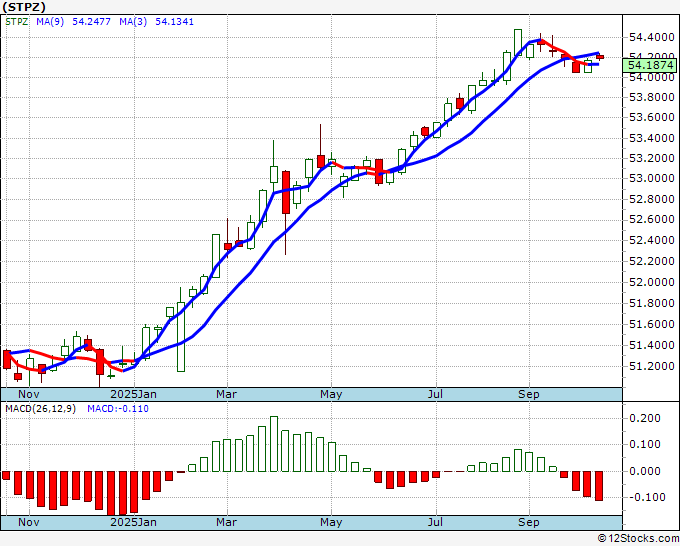Click the green 54.1874 current price tag
Image resolution: width=680 pixels, height=546 pixels.
coord(650,65)
